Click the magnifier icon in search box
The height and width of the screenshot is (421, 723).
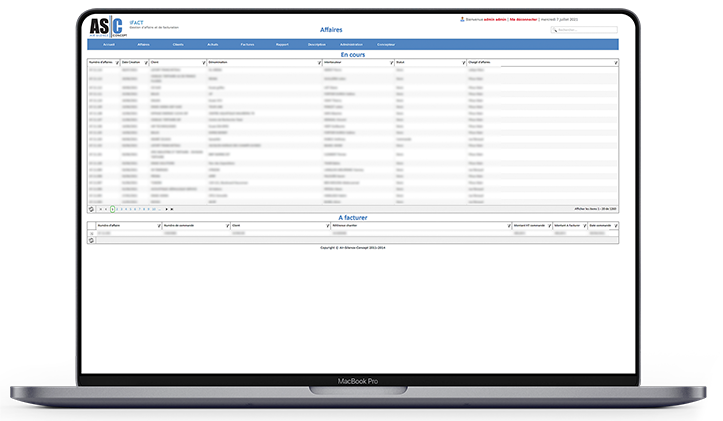coord(555,30)
